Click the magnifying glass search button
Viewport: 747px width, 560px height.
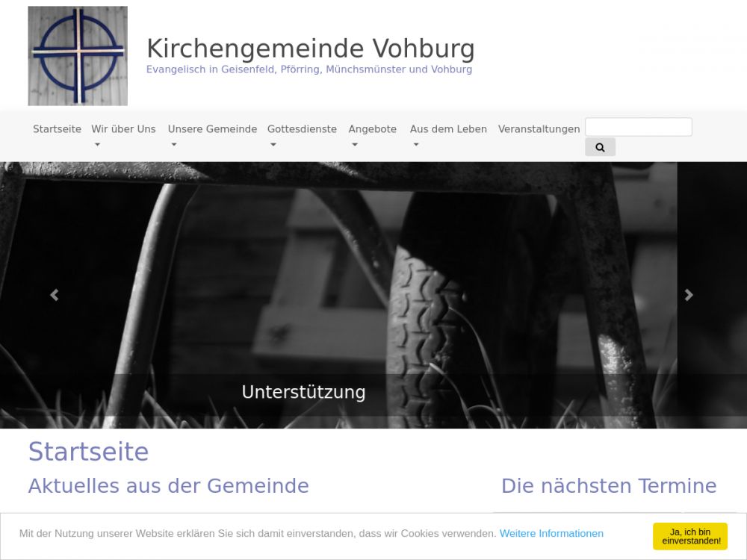(600, 147)
